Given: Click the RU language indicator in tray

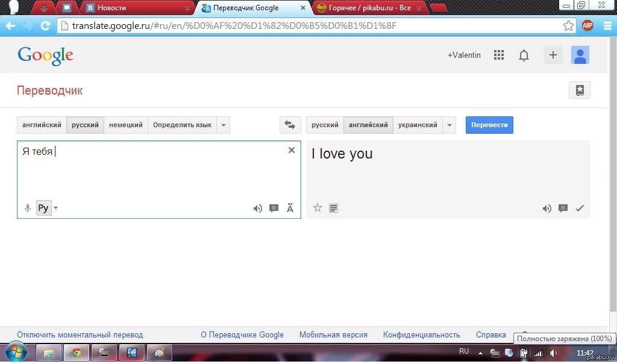Looking at the screenshot, I should pos(464,351).
